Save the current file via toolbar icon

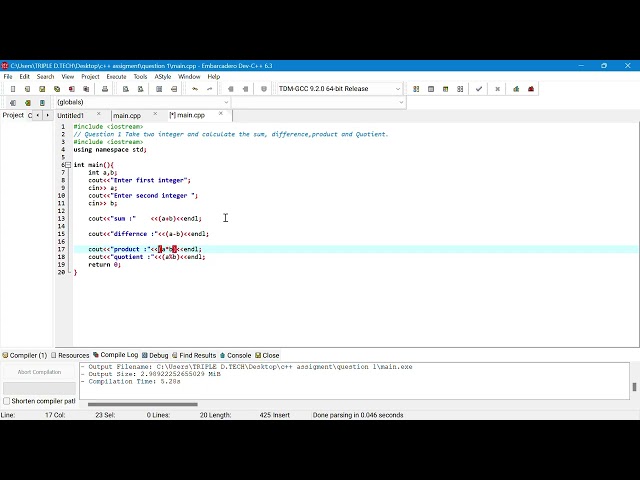(42, 89)
